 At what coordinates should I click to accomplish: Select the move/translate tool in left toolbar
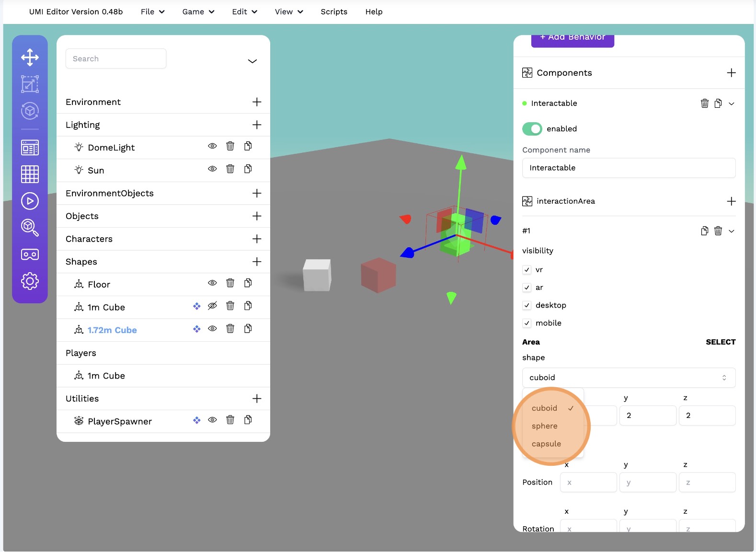tap(30, 58)
